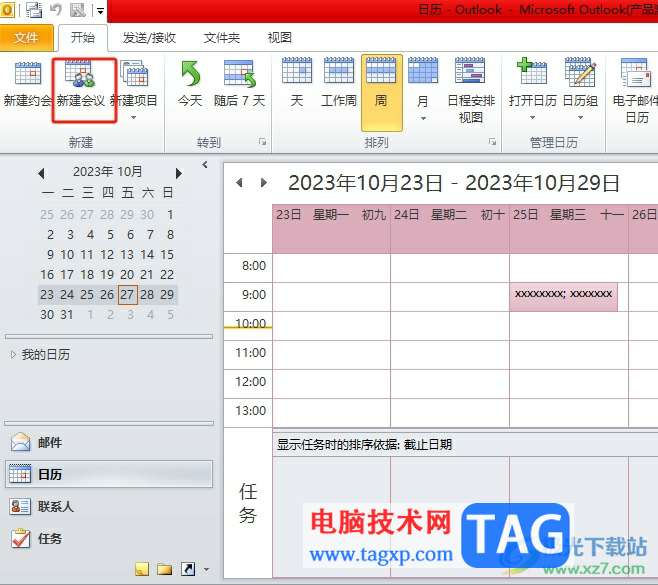The image size is (658, 585).
Task: Collapse the navigation pane with the arrow
Action: click(x=205, y=165)
